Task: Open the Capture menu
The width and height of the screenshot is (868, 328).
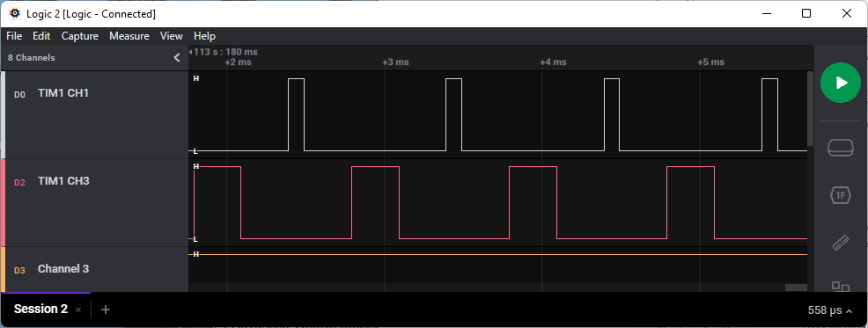Action: [80, 36]
